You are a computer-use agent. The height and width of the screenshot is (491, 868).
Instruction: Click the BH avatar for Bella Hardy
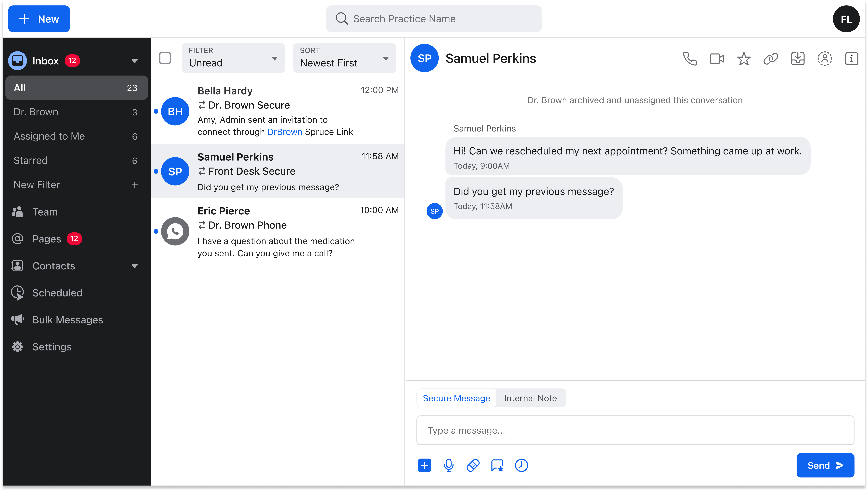point(175,111)
